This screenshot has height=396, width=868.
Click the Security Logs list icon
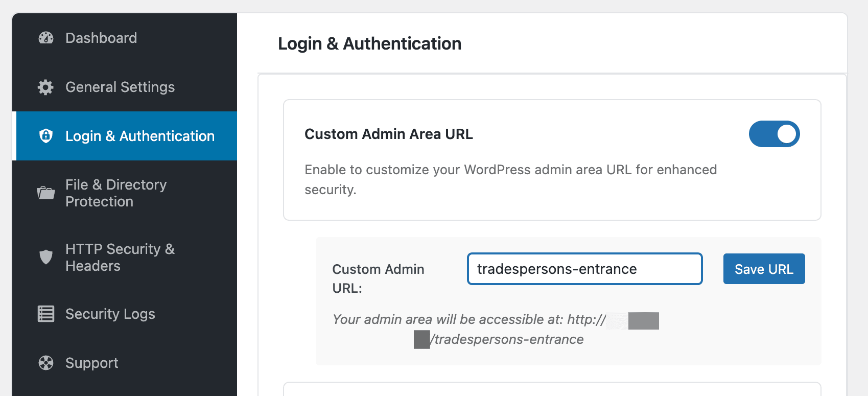tap(46, 314)
